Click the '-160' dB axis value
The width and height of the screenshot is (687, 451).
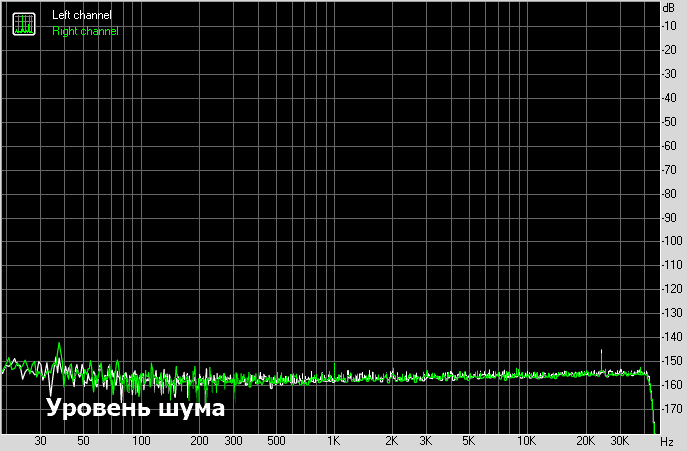672,385
